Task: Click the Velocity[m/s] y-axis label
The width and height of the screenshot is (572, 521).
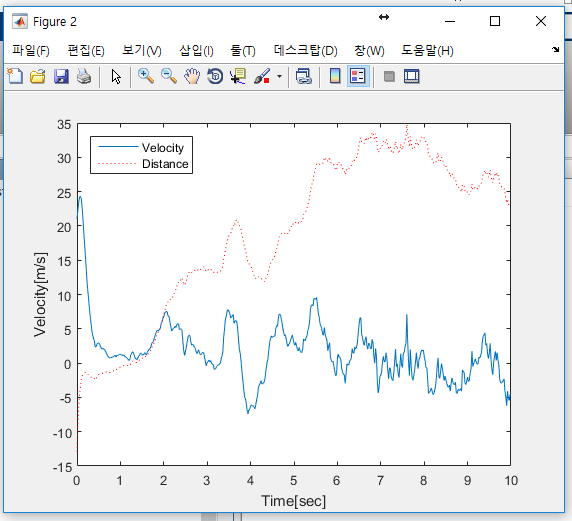Action: point(40,294)
